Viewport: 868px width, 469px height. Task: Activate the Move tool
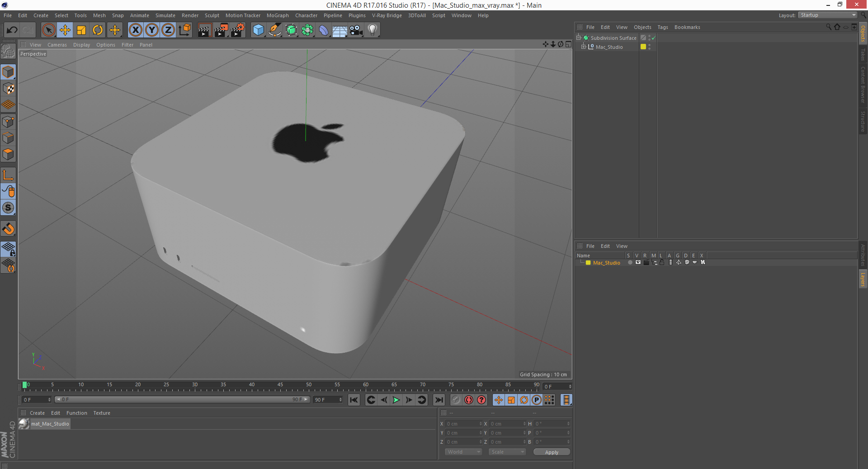click(x=65, y=30)
